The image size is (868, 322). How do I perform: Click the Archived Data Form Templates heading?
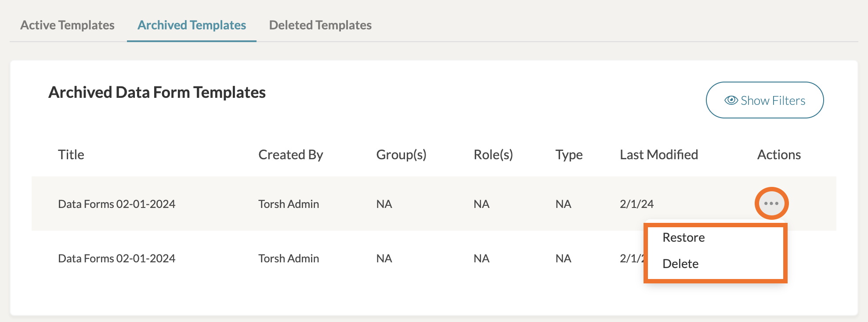(157, 93)
